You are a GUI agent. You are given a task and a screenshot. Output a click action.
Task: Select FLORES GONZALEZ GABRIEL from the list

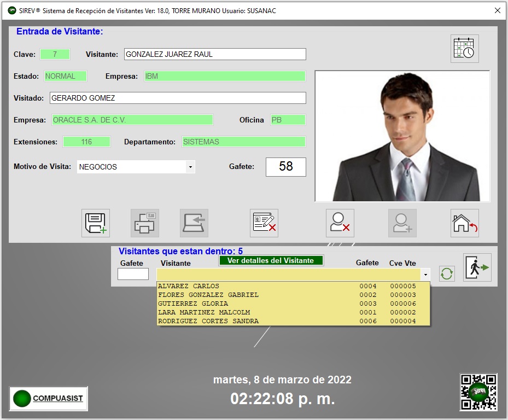[293, 295]
